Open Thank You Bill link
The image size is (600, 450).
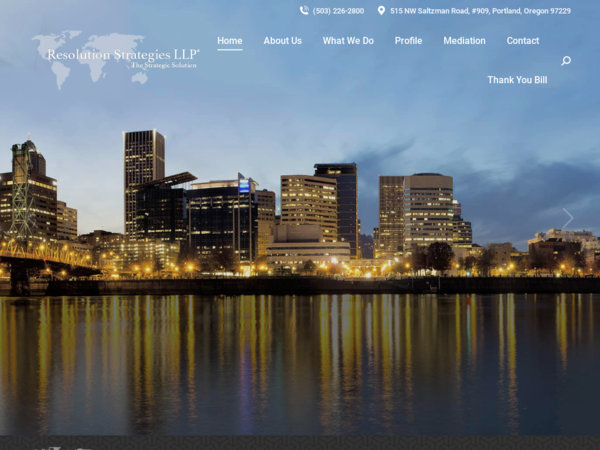pyautogui.click(x=517, y=80)
